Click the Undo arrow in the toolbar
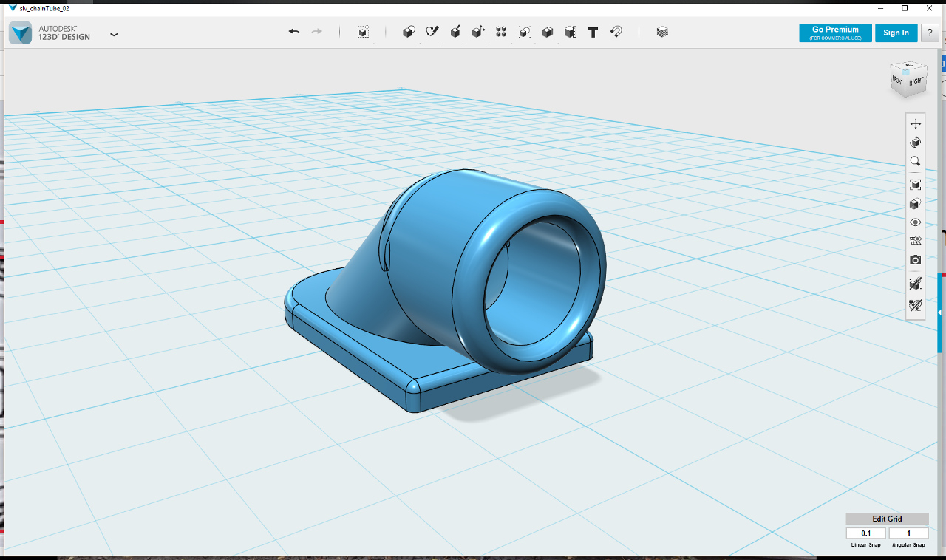The height and width of the screenshot is (560, 946). point(294,32)
